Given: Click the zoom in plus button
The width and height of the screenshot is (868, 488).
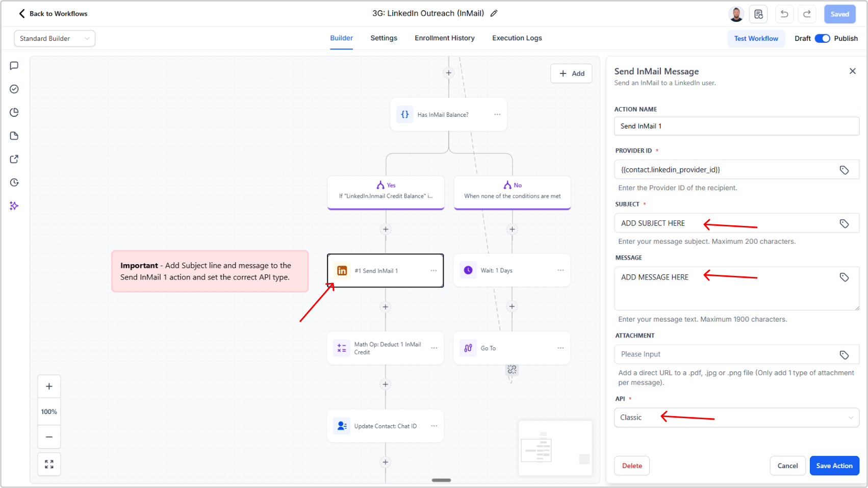Looking at the screenshot, I should point(49,387).
